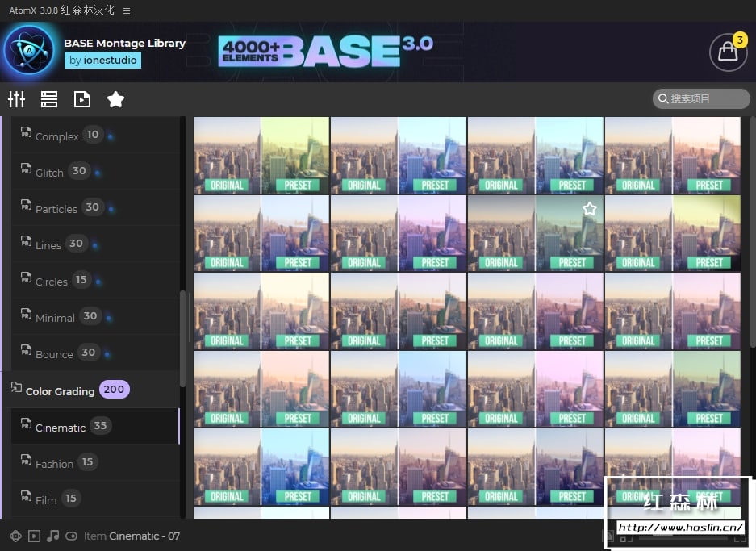Image resolution: width=756 pixels, height=551 pixels.
Task: Favorite the preset using the star overlay
Action: pyautogui.click(x=590, y=209)
